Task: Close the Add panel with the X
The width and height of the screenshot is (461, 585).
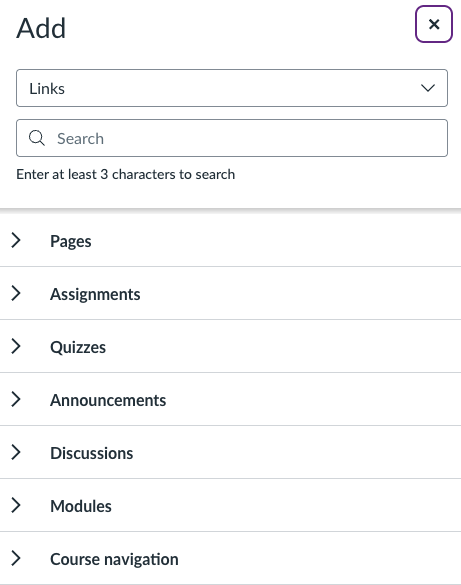Action: tap(434, 24)
